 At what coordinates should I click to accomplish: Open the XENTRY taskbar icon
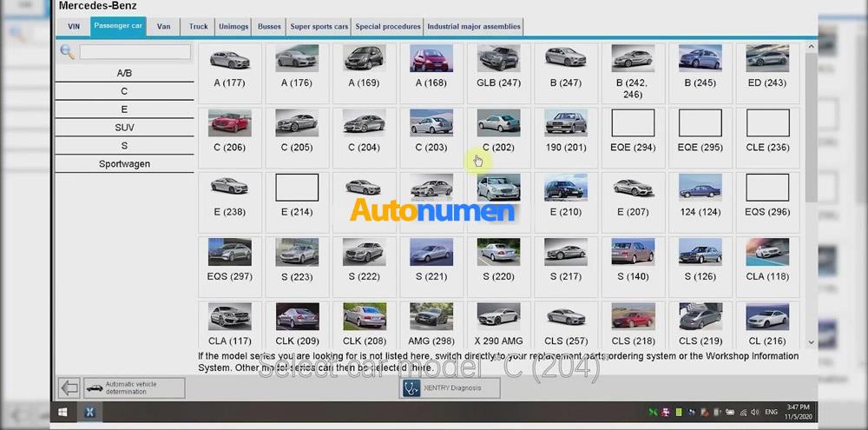pyautogui.click(x=90, y=413)
